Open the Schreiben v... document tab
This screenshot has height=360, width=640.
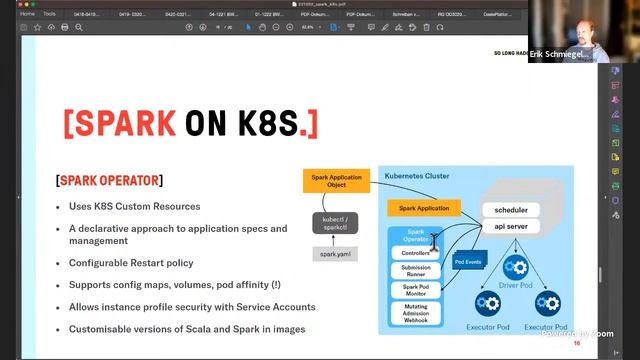click(406, 14)
